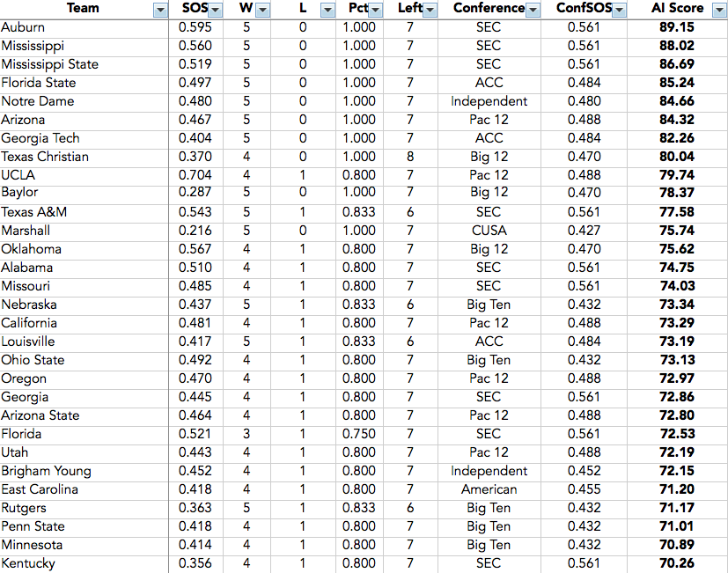Click the Arizona State team cell
Screen dimensions: 728x573
[84, 415]
